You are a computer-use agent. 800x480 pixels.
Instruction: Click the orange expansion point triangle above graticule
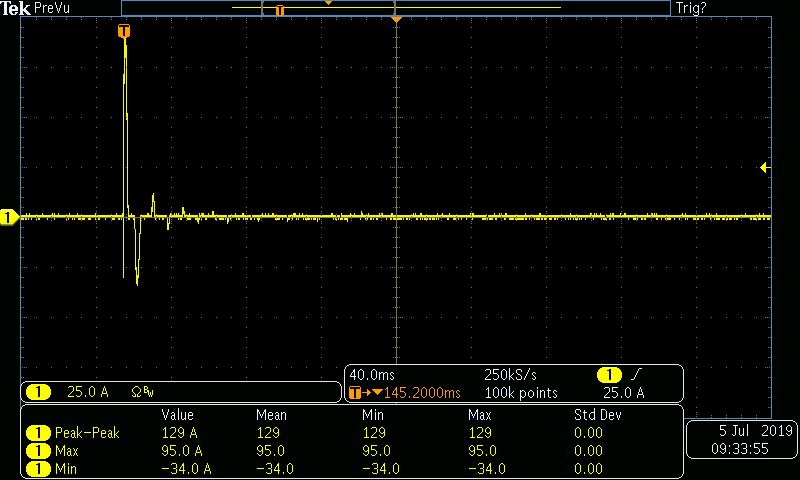click(x=396, y=20)
